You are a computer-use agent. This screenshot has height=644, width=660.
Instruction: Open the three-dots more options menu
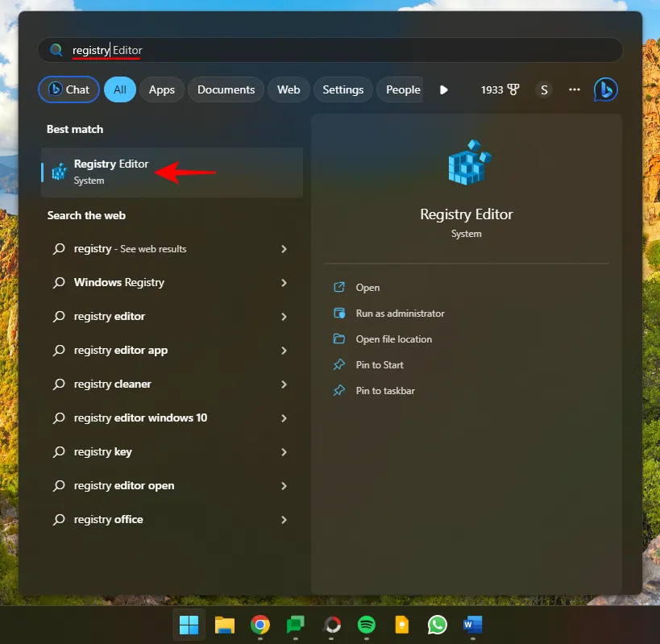coord(574,89)
